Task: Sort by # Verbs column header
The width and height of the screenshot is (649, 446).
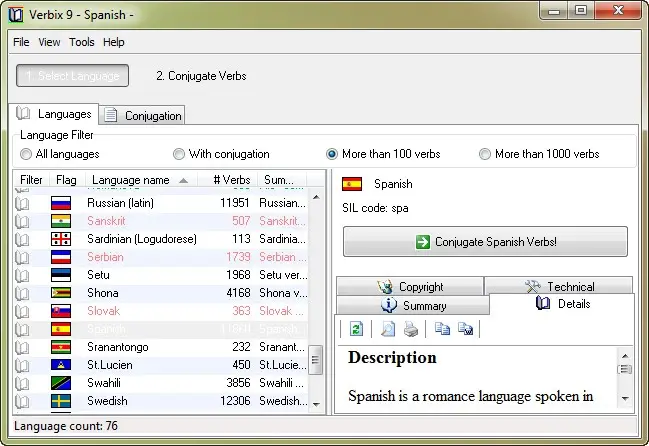Action: point(227,180)
